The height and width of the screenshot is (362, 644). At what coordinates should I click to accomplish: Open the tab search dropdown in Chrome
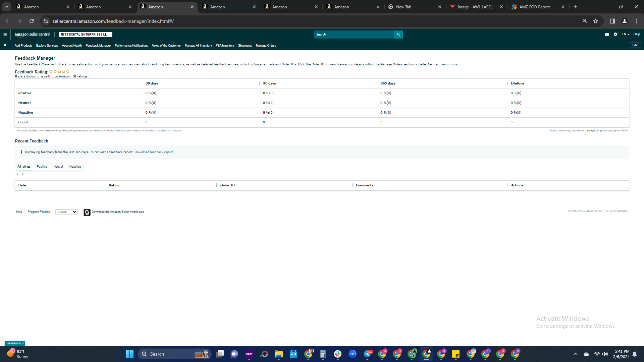click(x=7, y=7)
